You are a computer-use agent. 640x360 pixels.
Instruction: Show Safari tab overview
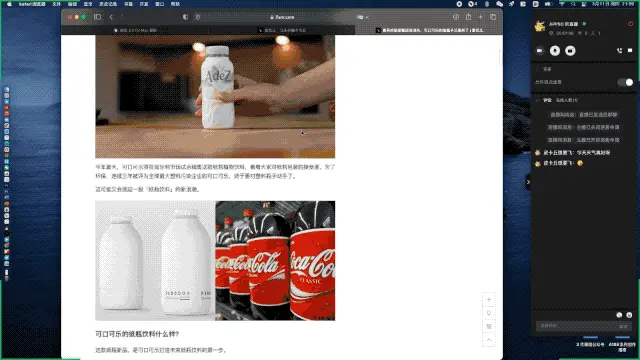[x=493, y=17]
